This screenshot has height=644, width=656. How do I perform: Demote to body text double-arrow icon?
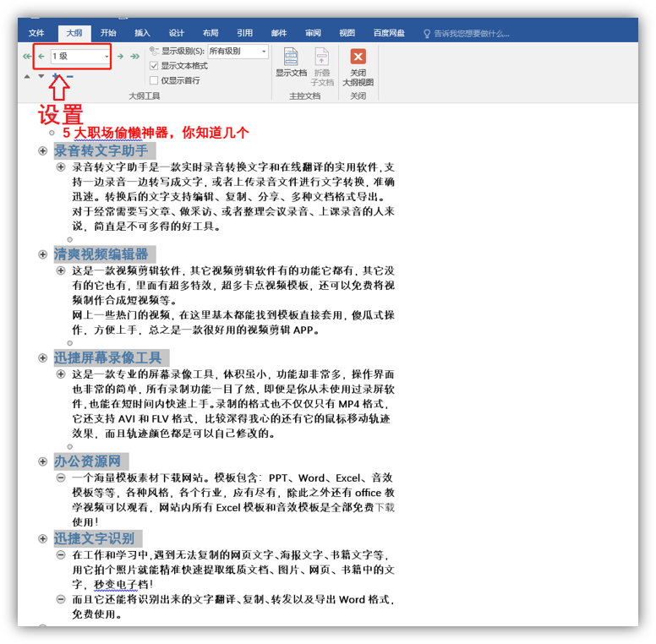click(134, 56)
